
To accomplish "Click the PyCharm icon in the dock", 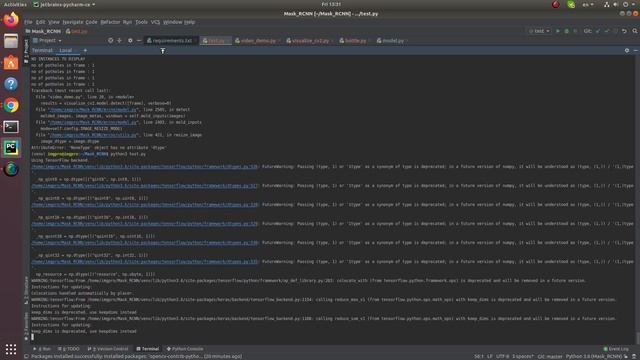I will [x=11, y=148].
